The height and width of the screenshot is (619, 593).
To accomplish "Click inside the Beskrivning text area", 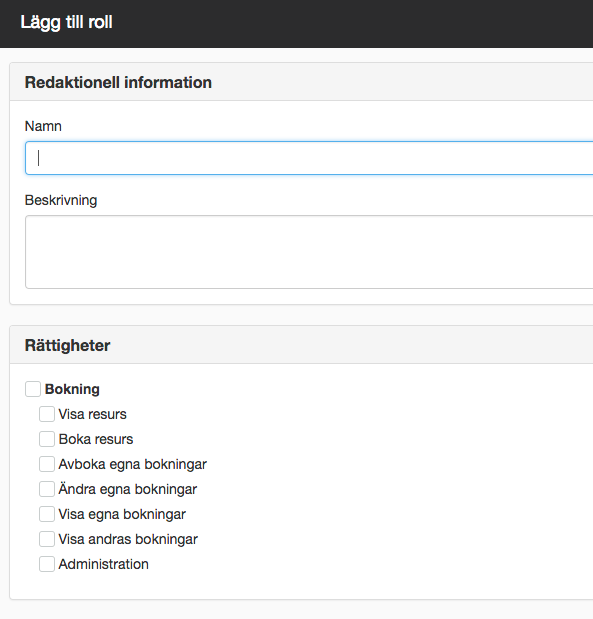I will point(309,252).
